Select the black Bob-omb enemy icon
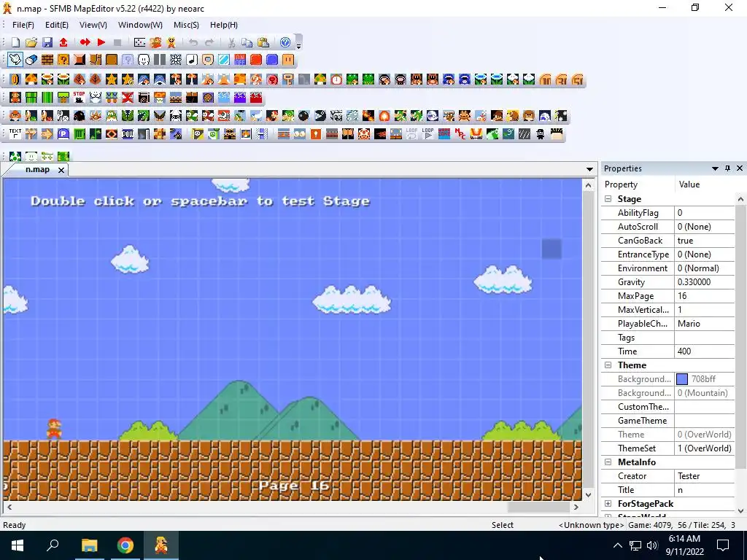The height and width of the screenshot is (560, 747). tap(303, 116)
